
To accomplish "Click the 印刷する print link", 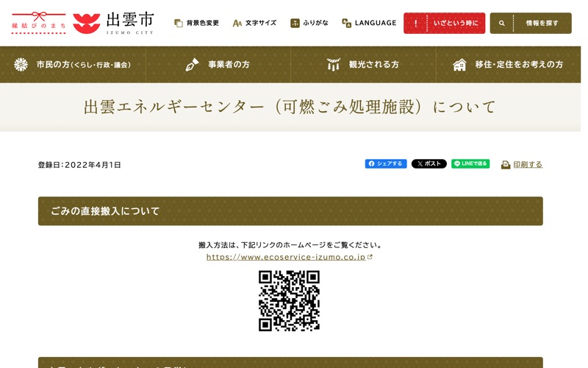I will (528, 164).
